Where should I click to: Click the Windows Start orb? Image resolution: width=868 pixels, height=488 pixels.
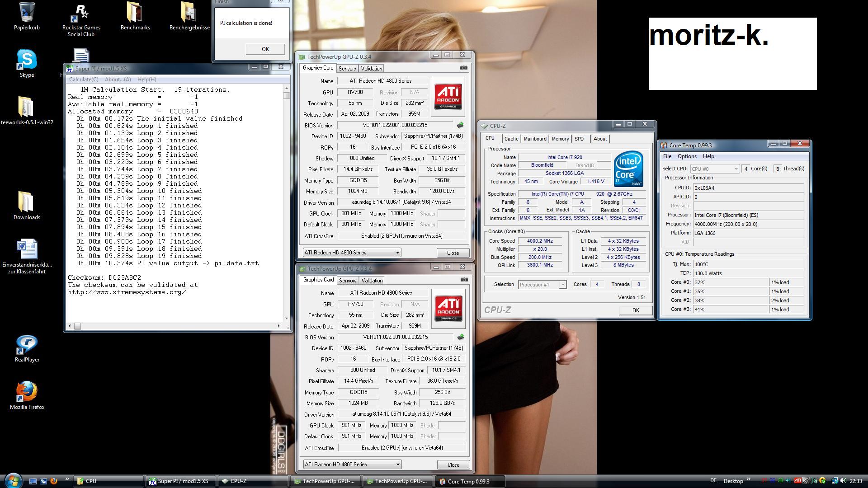coord(13,480)
